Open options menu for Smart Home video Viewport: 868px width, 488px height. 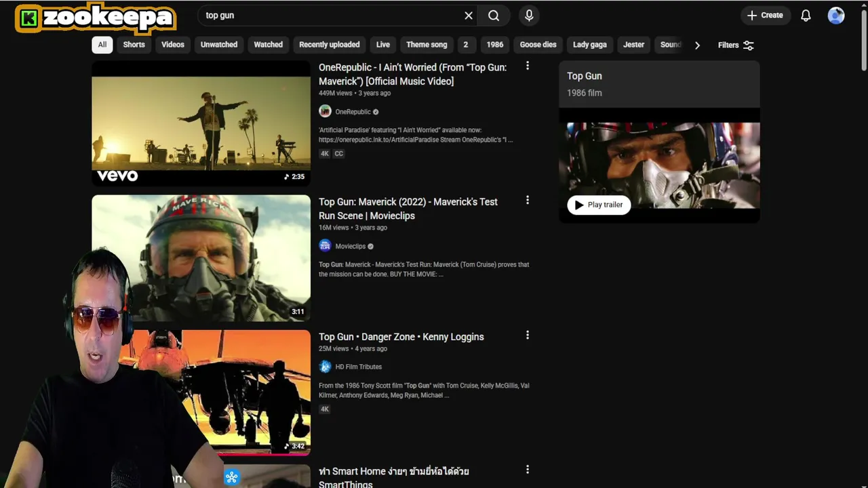tap(528, 469)
